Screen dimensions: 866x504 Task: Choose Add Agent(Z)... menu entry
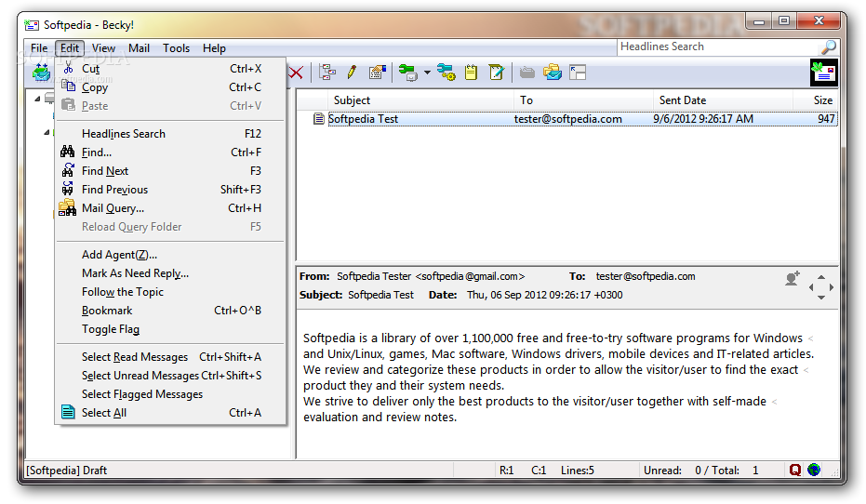[170, 255]
